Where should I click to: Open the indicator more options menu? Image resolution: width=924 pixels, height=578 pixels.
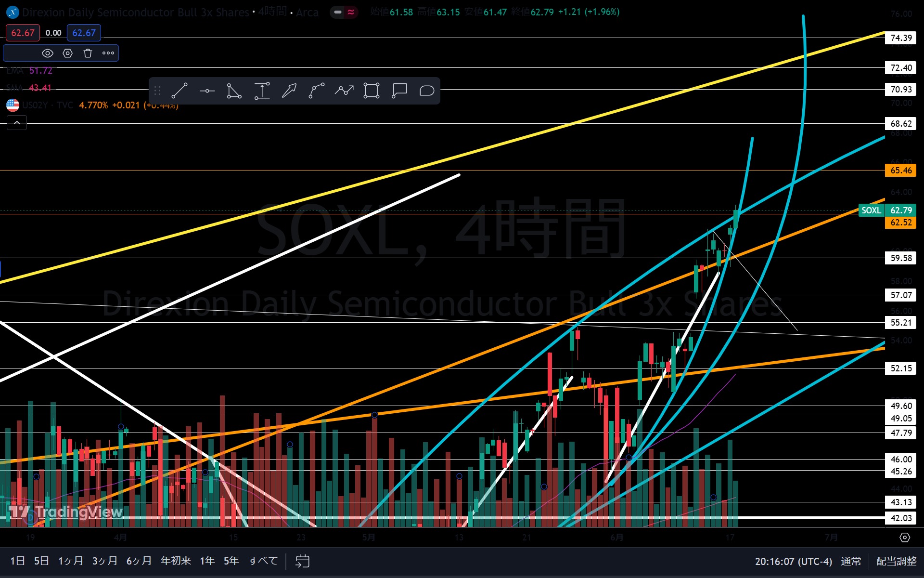click(108, 53)
